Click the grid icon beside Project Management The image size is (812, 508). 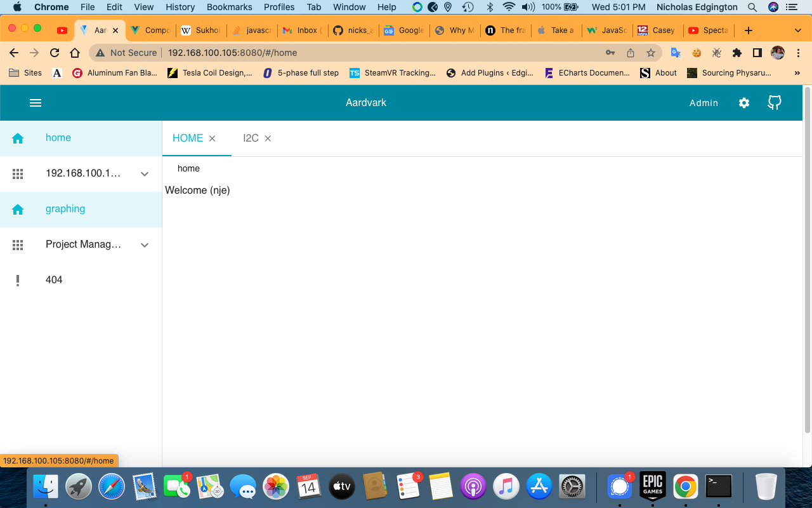(x=18, y=244)
